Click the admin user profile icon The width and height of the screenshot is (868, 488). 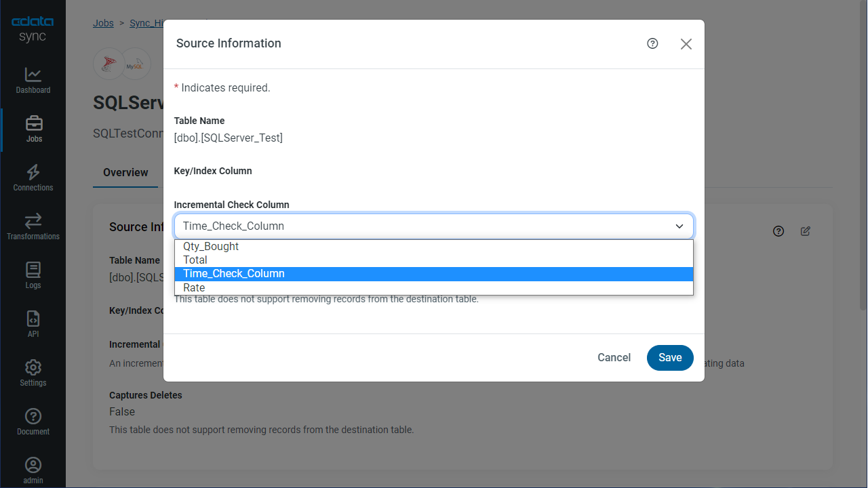point(33,466)
